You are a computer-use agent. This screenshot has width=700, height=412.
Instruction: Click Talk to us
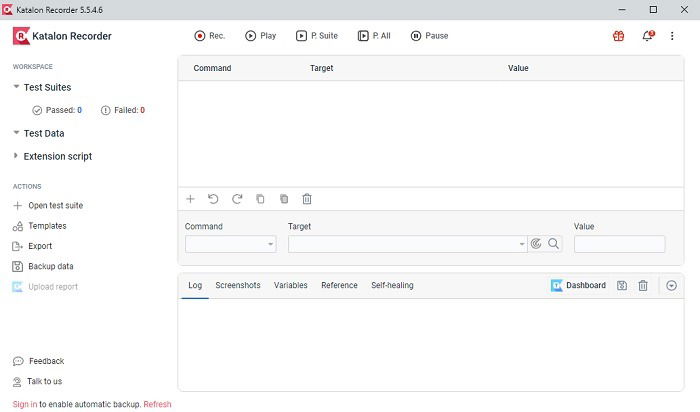click(38, 382)
